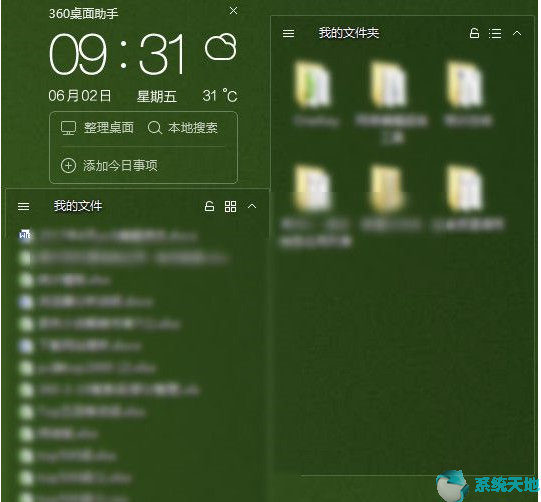Viewport: 541px width, 502px height.
Task: Click 整理桌面 to tidy the desktop
Action: [x=97, y=128]
